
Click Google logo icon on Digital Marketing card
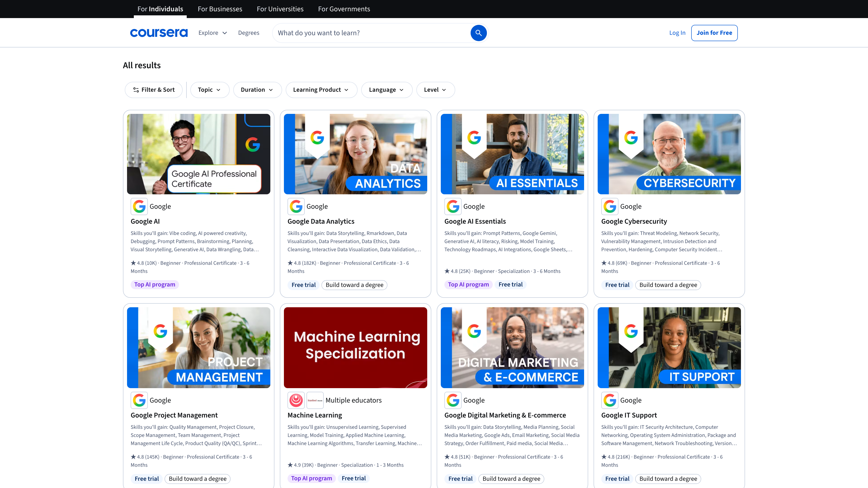click(453, 400)
